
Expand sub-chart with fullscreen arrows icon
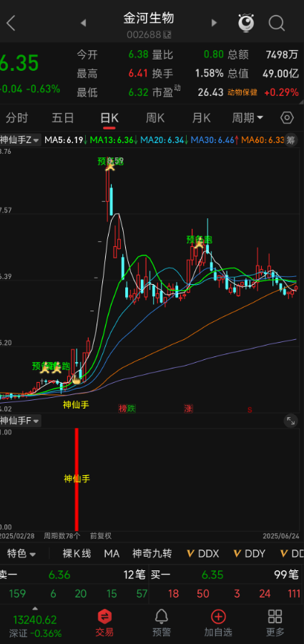pos(291,421)
